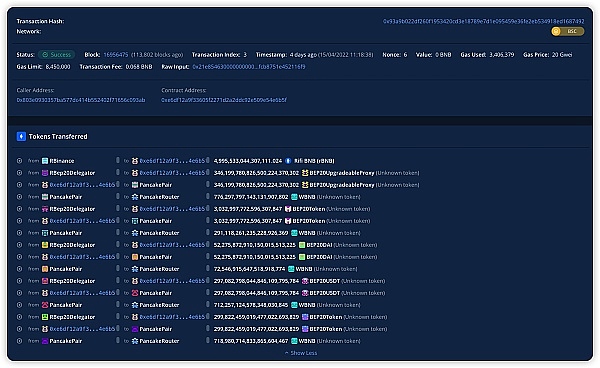Image resolution: width=600 pixels, height=368 pixels.
Task: Click the Success status badge
Action: coord(57,55)
